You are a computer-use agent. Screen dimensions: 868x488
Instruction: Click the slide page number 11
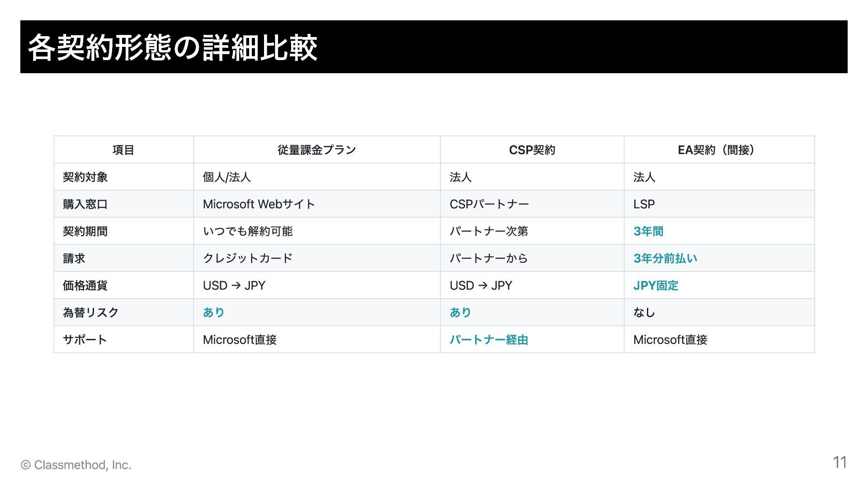[x=840, y=462]
